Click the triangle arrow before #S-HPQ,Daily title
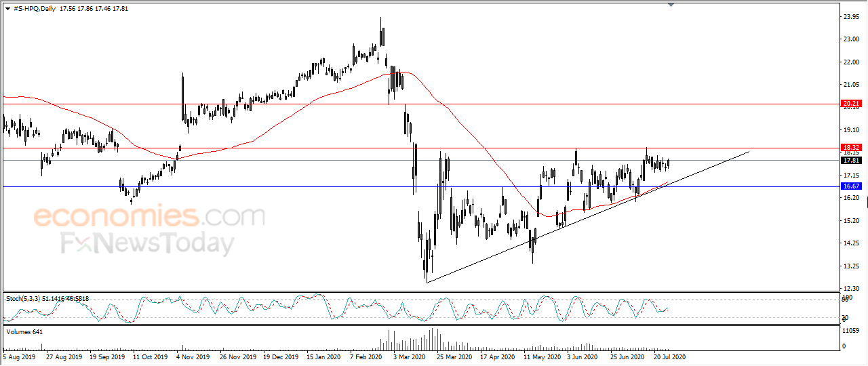 (x=7, y=8)
